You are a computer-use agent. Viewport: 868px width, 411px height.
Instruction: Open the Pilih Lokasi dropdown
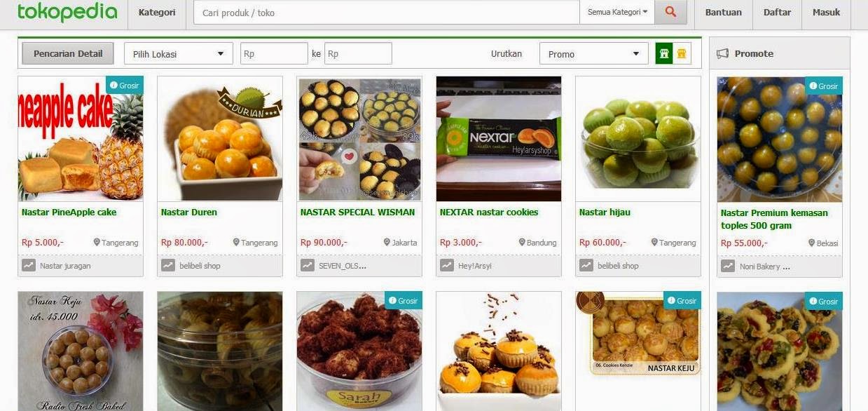click(178, 54)
